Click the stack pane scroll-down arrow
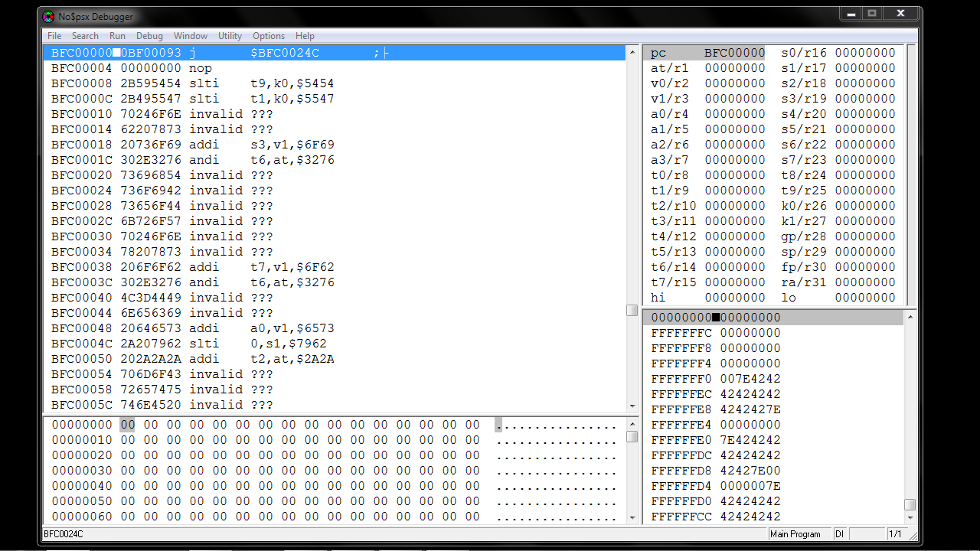This screenshot has height=551, width=980. pyautogui.click(x=910, y=517)
